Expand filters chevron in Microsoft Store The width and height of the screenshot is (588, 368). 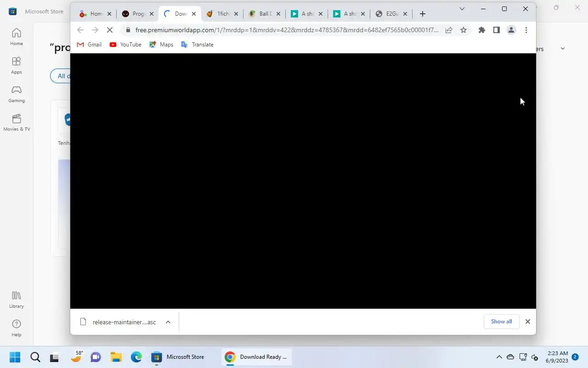[x=563, y=49]
